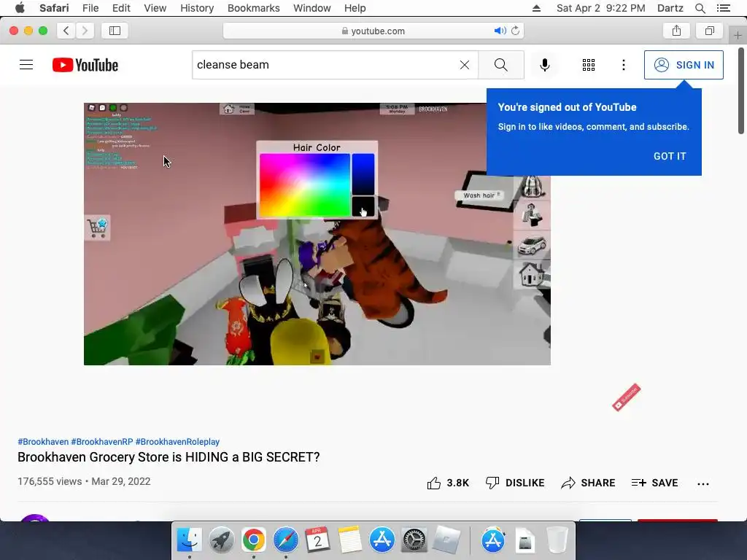Go back with Safari's back arrow

(66, 31)
